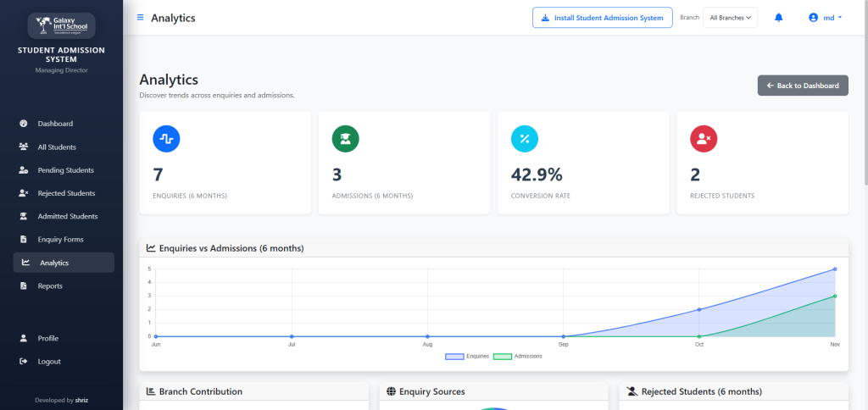Open the md user account dropdown
Image resolution: width=868 pixels, height=410 pixels.
[x=825, y=18]
